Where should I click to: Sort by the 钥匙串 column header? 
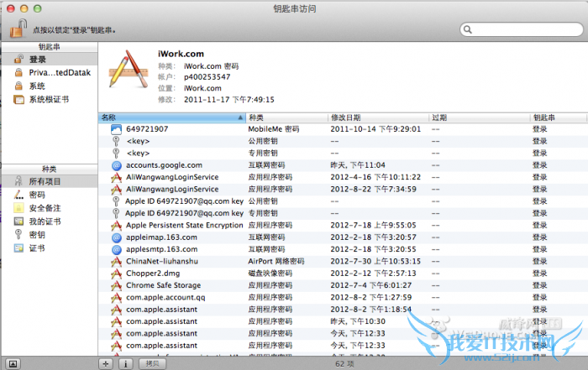coord(559,117)
